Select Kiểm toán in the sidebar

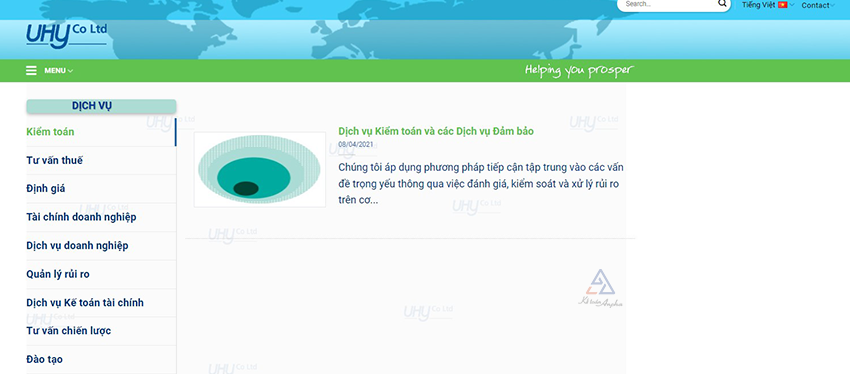coord(50,132)
